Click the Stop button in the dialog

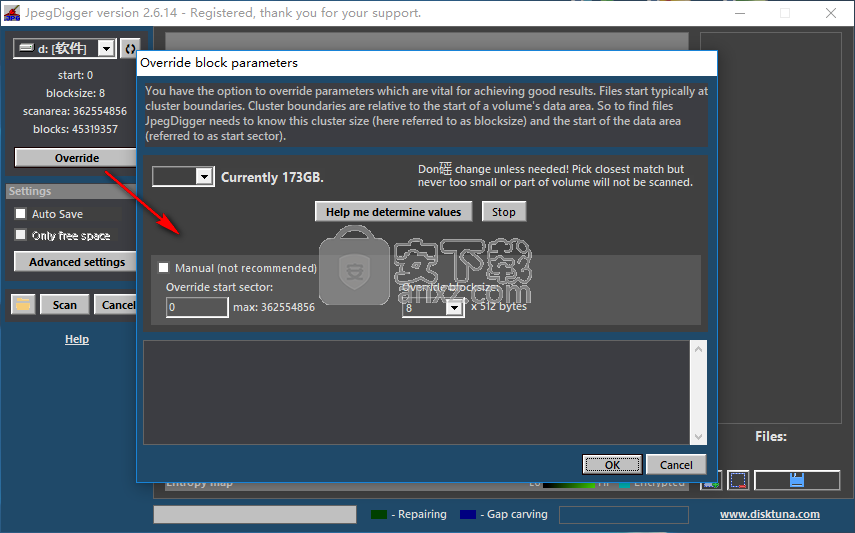tap(503, 212)
